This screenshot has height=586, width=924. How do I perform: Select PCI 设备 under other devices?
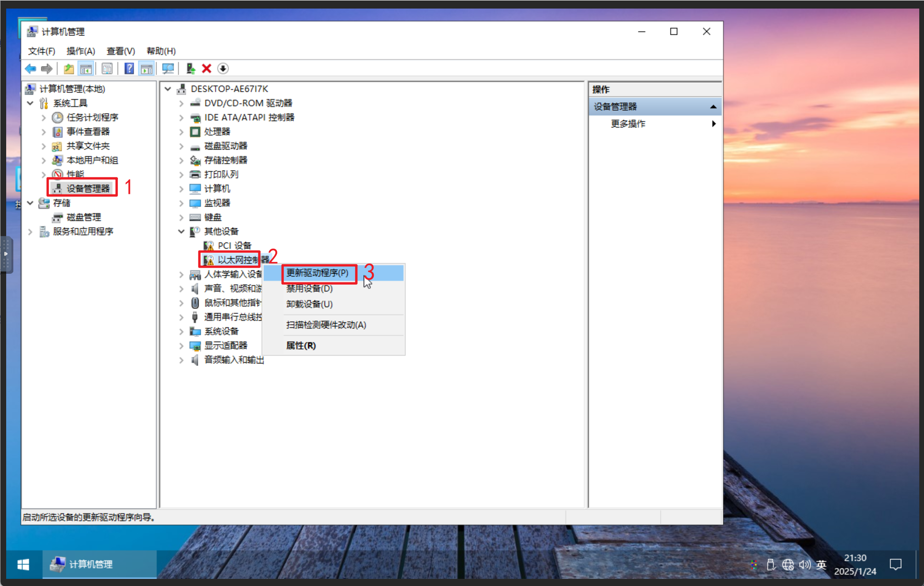[x=234, y=246]
